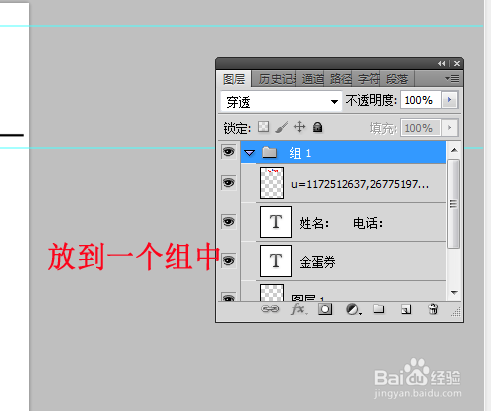
Task: Select group name 组 1
Action: point(300,153)
